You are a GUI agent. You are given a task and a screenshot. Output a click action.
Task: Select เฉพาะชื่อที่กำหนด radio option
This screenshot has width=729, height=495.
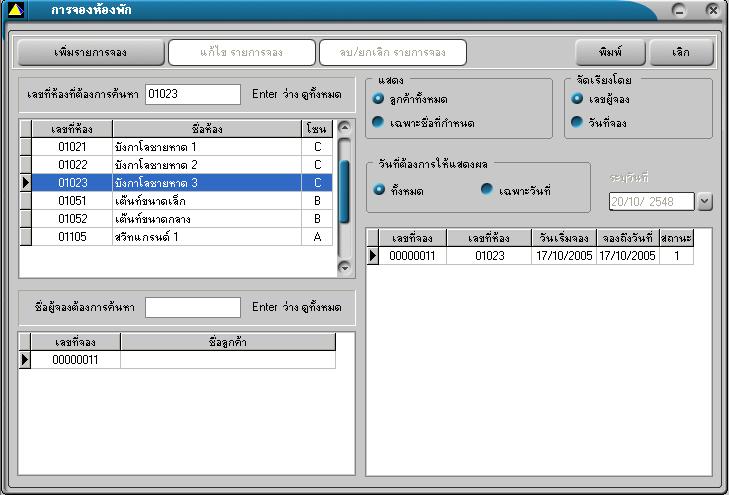coord(378,122)
